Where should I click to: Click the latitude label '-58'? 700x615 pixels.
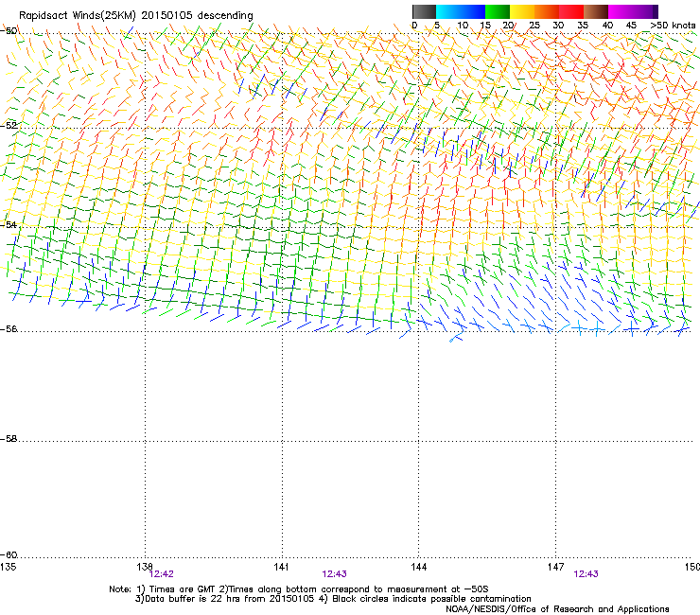point(9,439)
